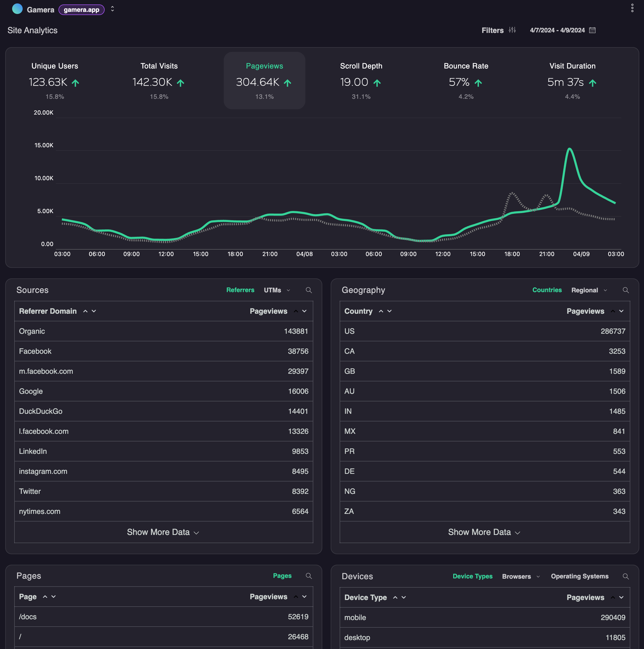Select the Bounce Rate metric card

466,81
